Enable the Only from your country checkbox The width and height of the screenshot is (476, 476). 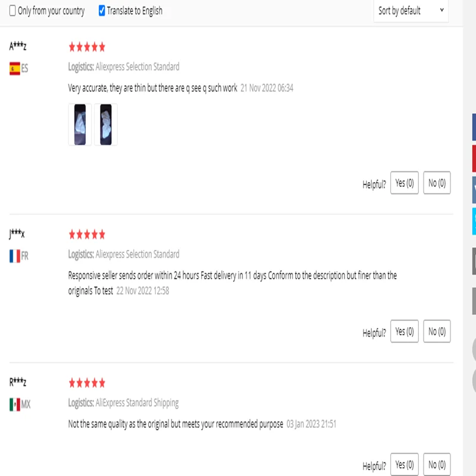[x=12, y=11]
